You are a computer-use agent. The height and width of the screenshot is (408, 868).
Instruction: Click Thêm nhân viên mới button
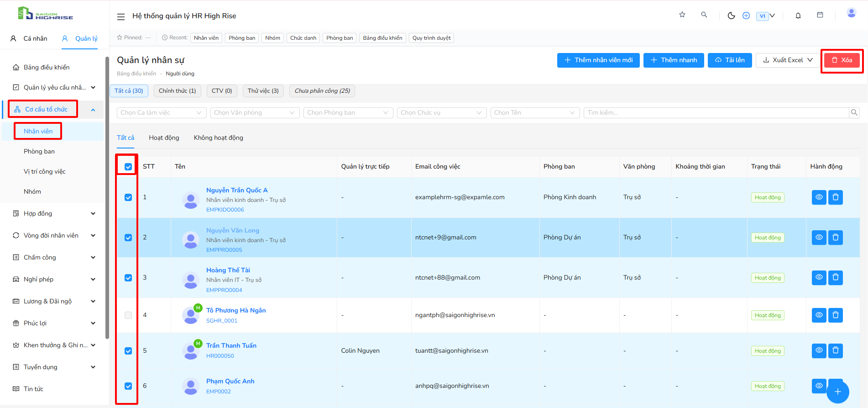coord(598,60)
